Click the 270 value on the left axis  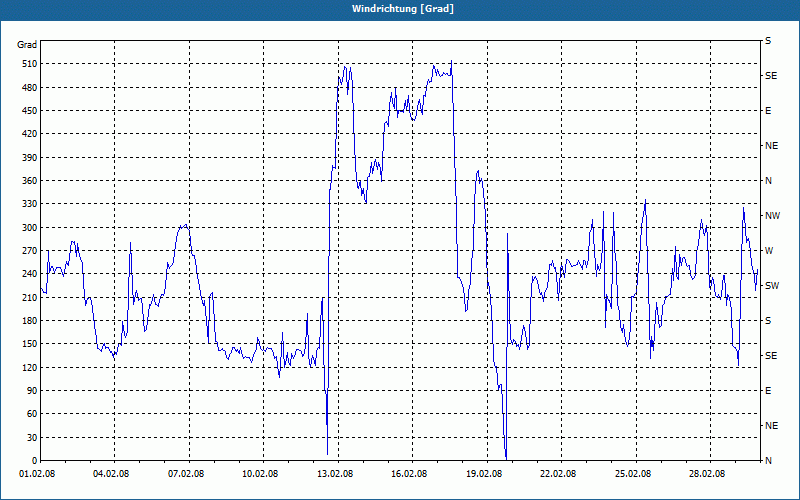tap(29, 251)
